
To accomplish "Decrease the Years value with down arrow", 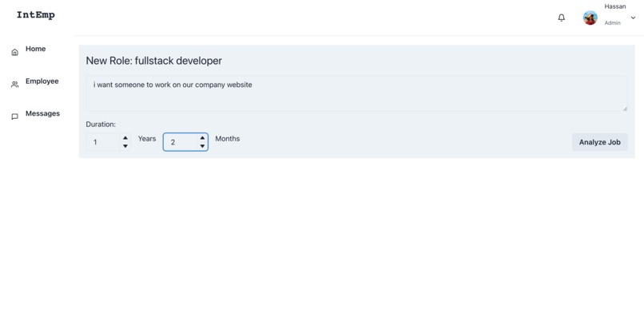I will [x=125, y=146].
